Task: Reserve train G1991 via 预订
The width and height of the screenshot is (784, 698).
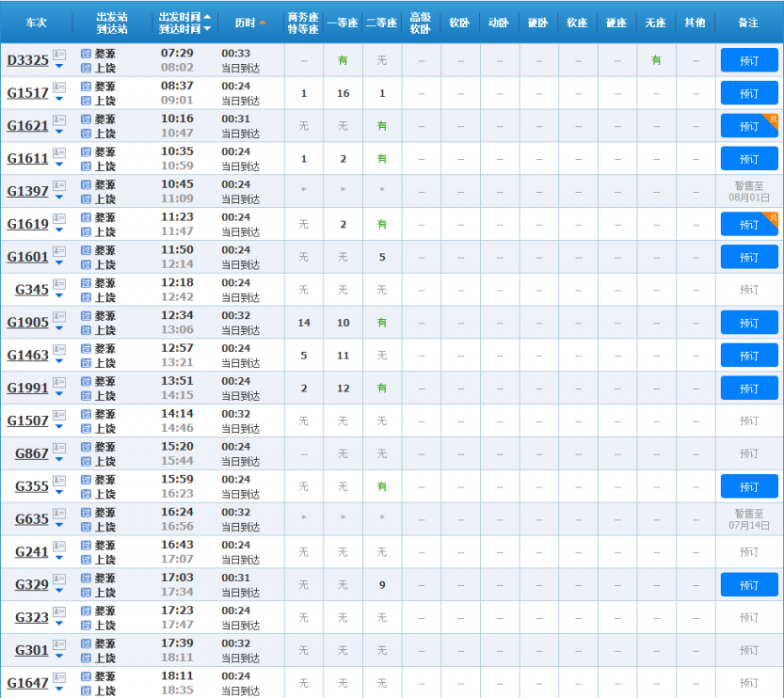Action: point(749,389)
